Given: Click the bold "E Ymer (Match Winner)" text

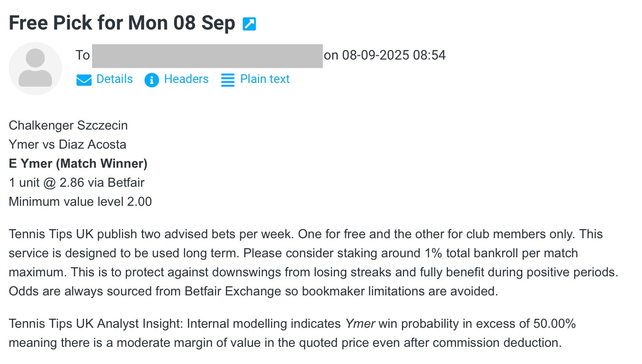Looking at the screenshot, I should pyautogui.click(x=78, y=164).
